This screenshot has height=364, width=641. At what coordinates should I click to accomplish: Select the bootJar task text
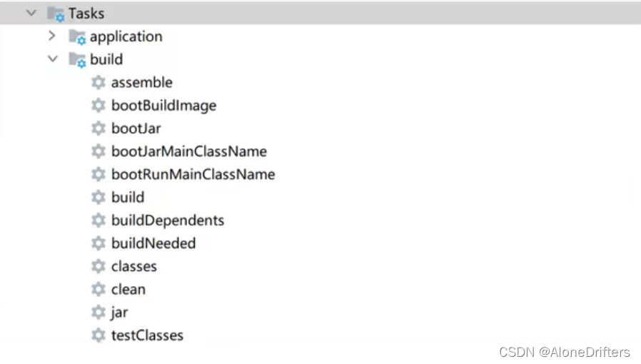(136, 128)
